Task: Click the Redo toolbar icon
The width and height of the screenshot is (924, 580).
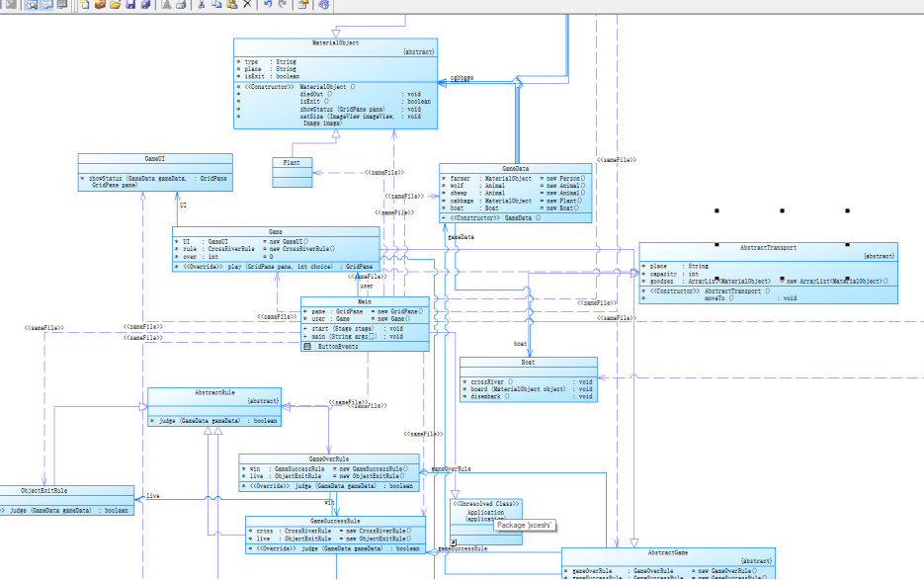Action: [283, 4]
